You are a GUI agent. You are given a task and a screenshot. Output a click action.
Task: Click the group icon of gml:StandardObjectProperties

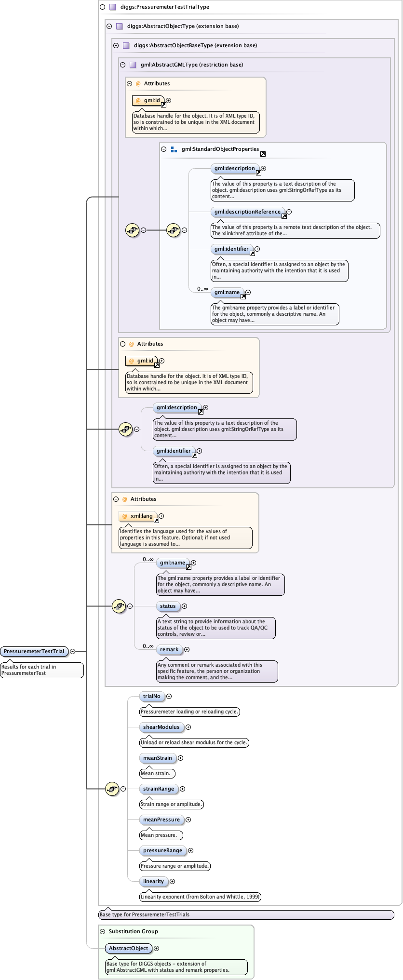174,149
